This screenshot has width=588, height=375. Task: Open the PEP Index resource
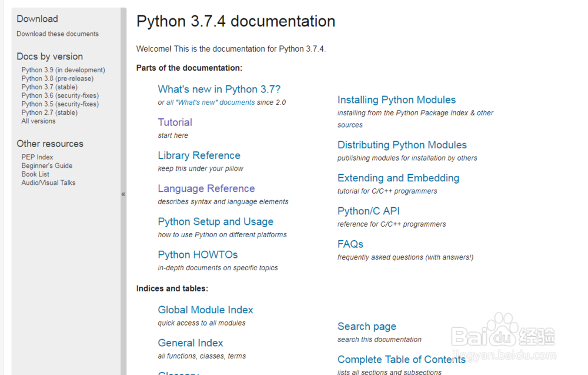37,157
